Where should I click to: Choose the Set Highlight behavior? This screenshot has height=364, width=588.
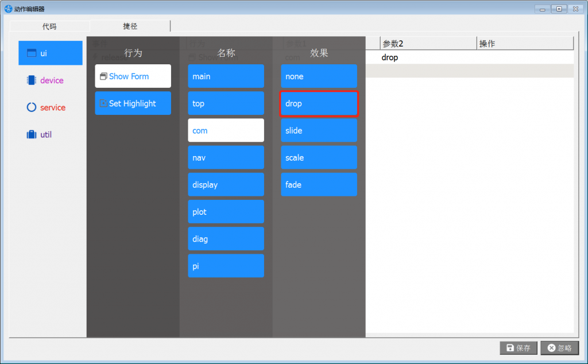pyautogui.click(x=133, y=103)
